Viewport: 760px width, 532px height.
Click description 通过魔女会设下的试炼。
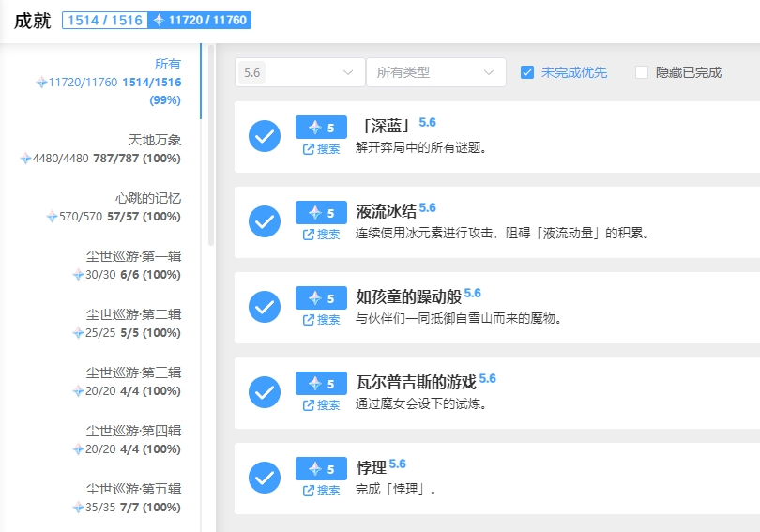(x=420, y=403)
